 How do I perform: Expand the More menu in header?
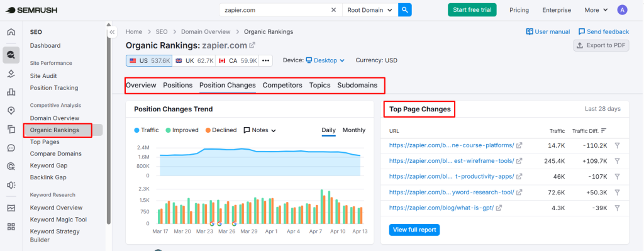tap(596, 10)
